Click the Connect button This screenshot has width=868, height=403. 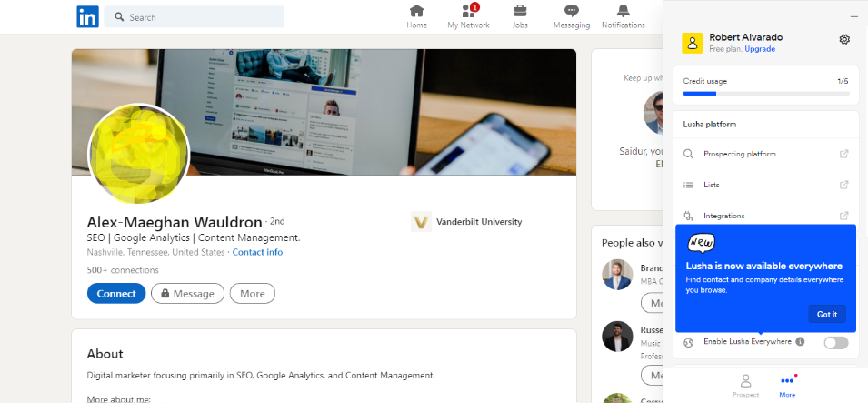coord(116,294)
